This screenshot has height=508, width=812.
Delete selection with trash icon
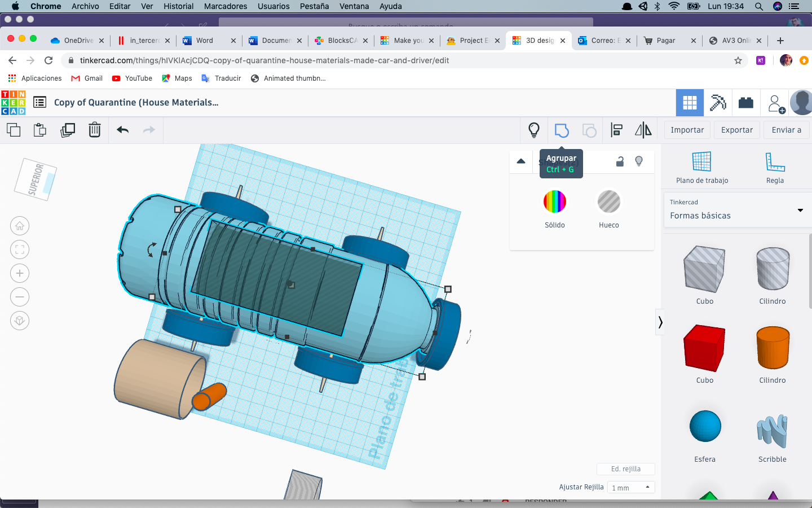click(x=95, y=130)
